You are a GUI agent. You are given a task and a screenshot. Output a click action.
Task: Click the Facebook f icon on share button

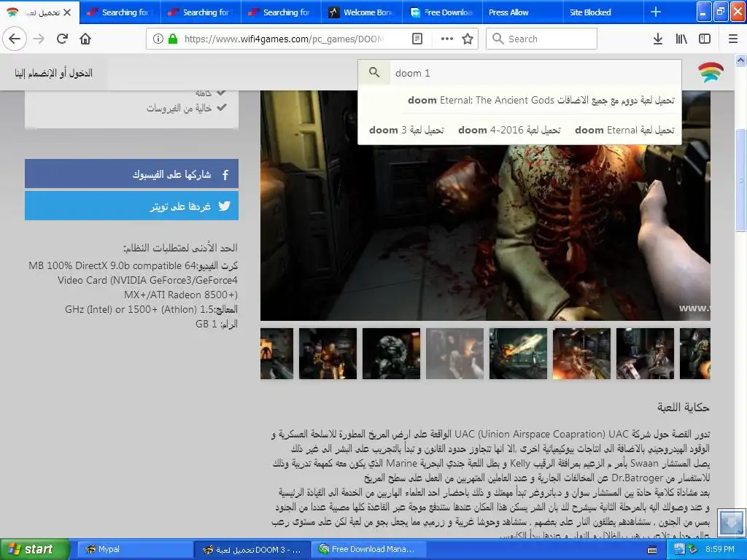[226, 174]
